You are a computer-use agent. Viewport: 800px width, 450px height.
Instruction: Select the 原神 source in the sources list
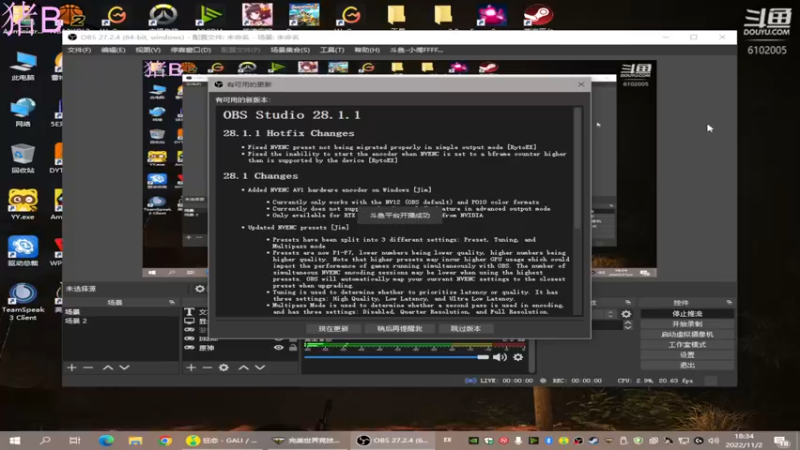207,348
